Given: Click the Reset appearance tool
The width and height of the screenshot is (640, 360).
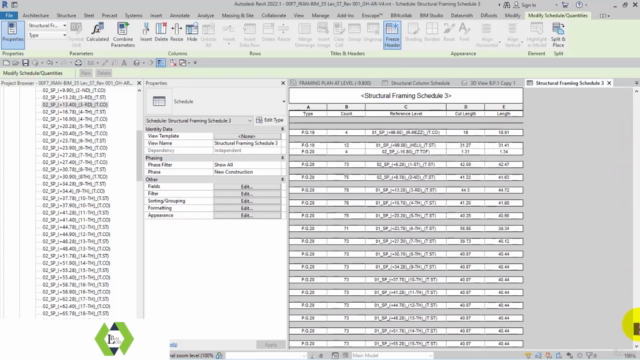Looking at the screenshot, I should (x=449, y=32).
